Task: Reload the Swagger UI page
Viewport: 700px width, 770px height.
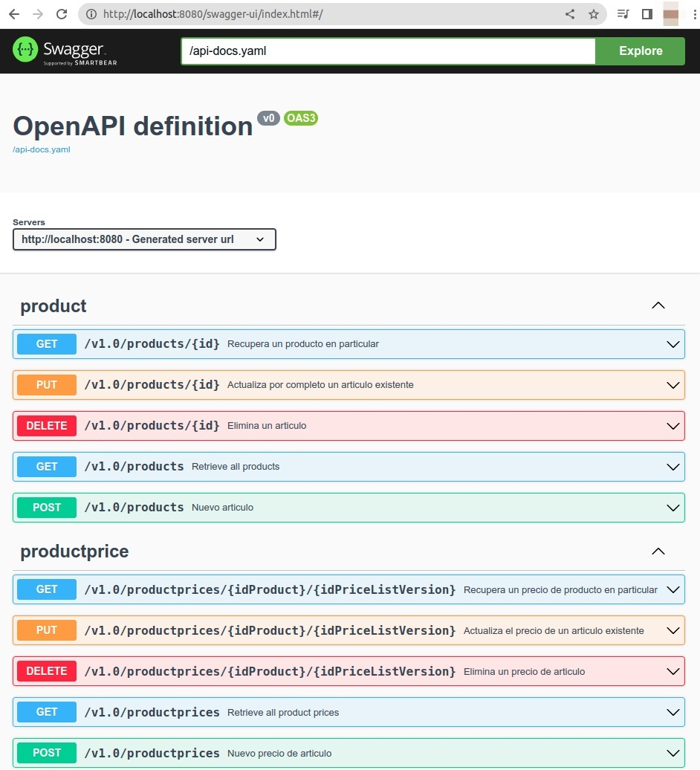Action: (x=62, y=14)
